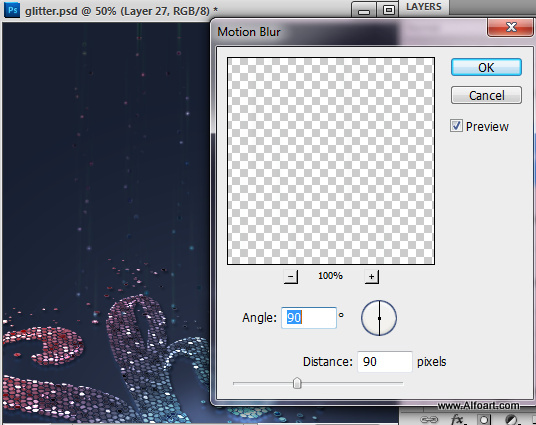The image size is (536, 425).
Task: Cancel the Motion Blur dialog
Action: (x=486, y=95)
